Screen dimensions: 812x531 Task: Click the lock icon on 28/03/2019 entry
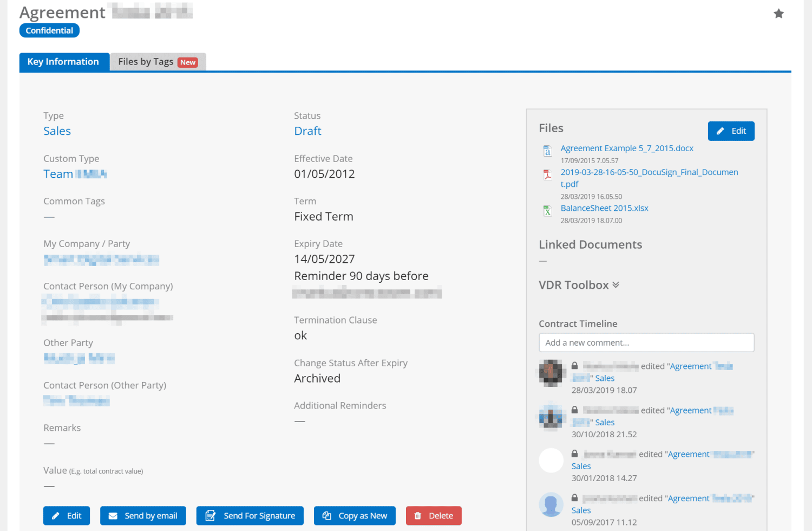pyautogui.click(x=574, y=366)
